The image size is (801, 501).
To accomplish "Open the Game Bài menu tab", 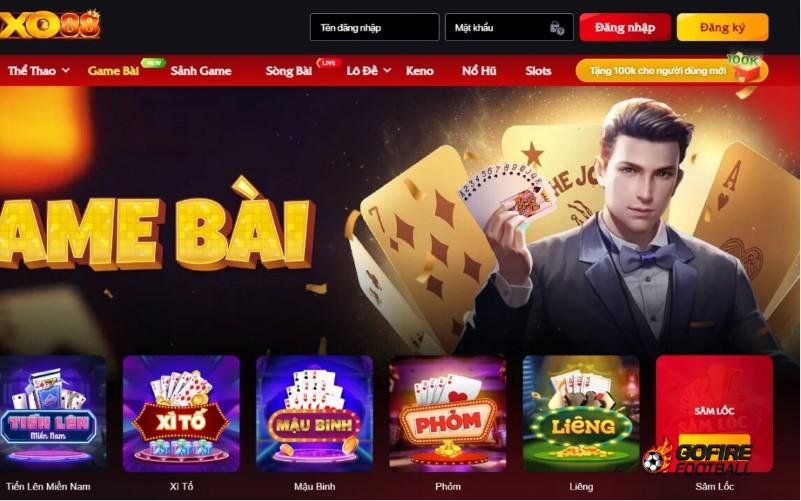I will click(x=113, y=70).
